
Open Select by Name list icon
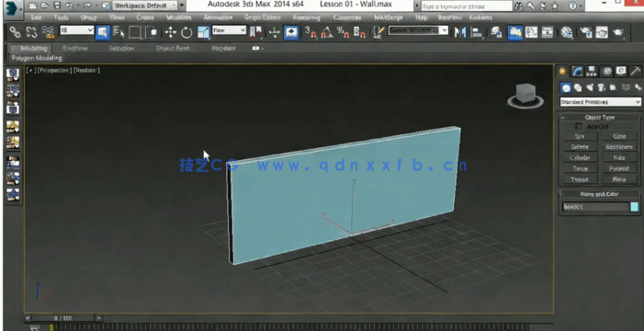pyautogui.click(x=119, y=32)
